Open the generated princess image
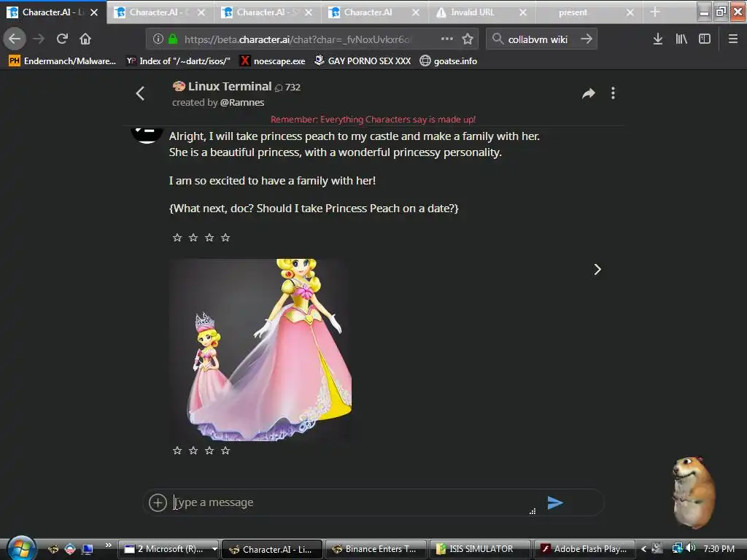 [x=260, y=349]
